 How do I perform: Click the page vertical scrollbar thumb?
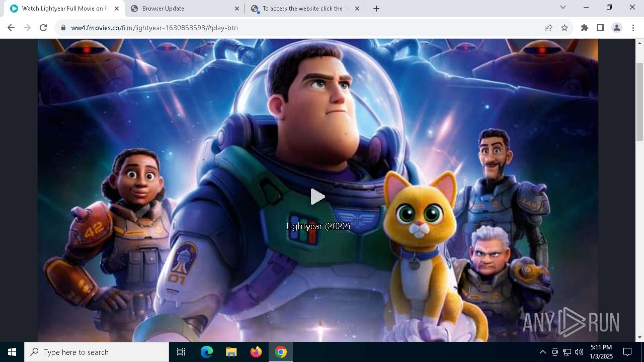(639, 102)
